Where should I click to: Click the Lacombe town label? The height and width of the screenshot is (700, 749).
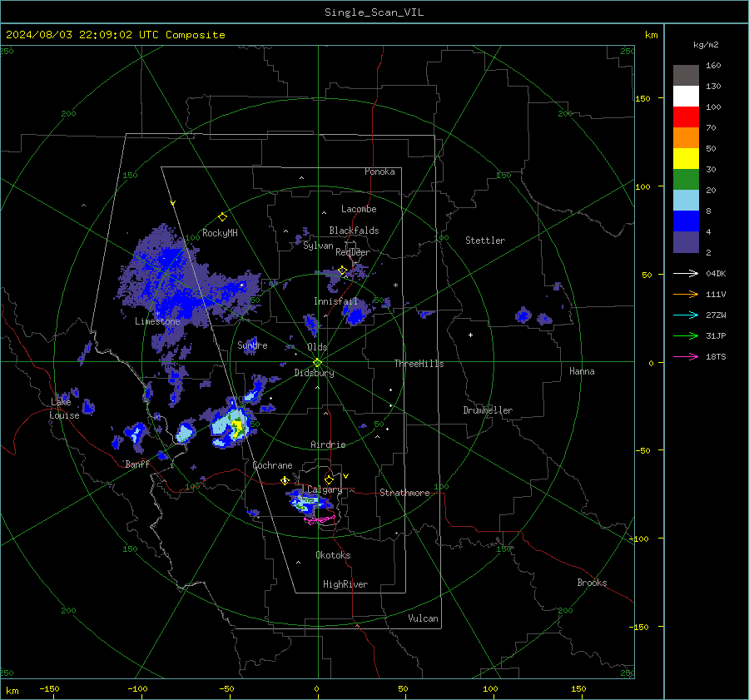click(359, 209)
